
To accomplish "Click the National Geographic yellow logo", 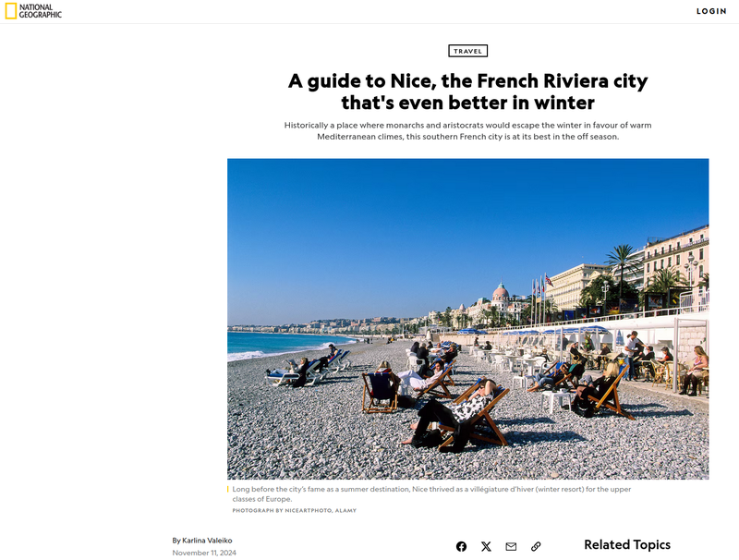I will (10, 11).
